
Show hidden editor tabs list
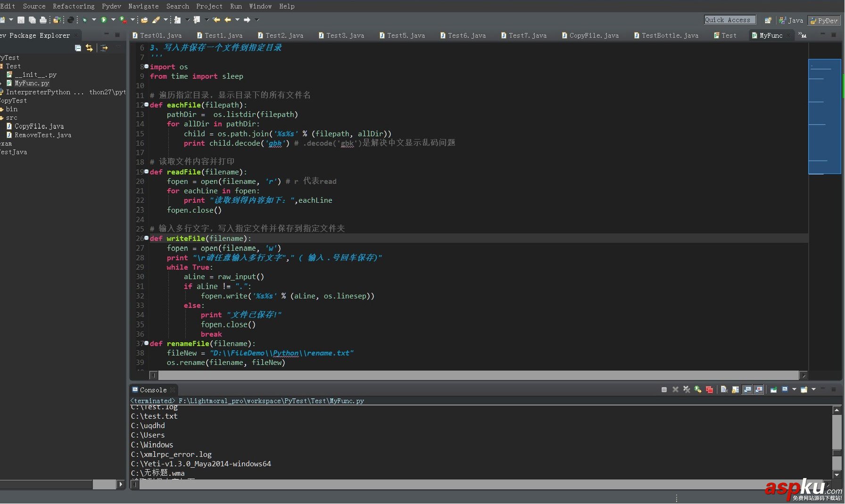(802, 35)
